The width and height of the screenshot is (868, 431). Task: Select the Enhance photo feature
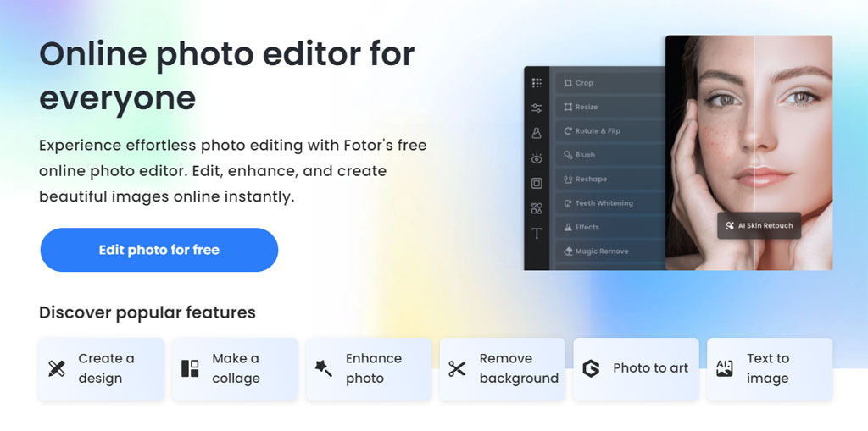coord(369,368)
